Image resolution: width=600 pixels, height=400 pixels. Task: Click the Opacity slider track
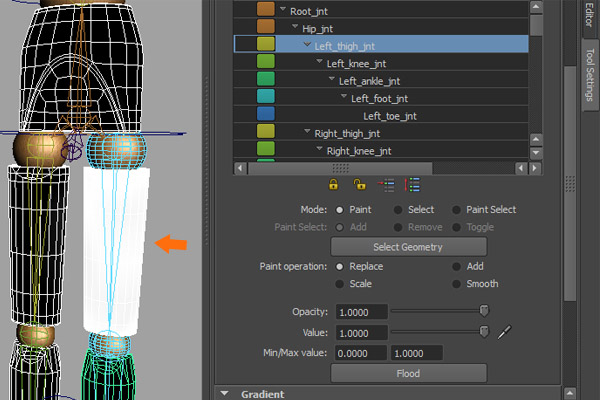click(x=437, y=312)
